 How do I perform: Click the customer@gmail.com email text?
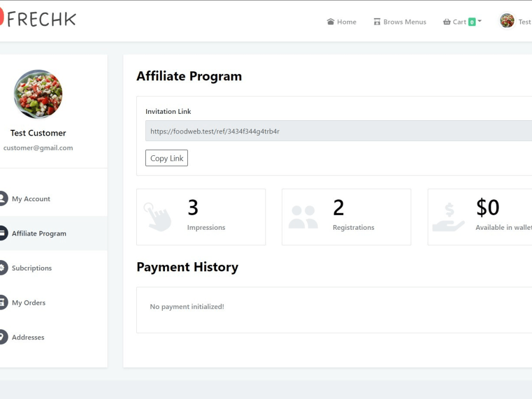pos(38,148)
